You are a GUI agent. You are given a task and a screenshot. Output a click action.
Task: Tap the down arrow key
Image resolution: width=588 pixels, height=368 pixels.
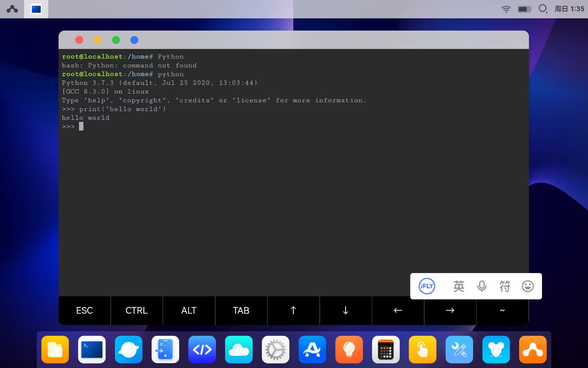346,310
